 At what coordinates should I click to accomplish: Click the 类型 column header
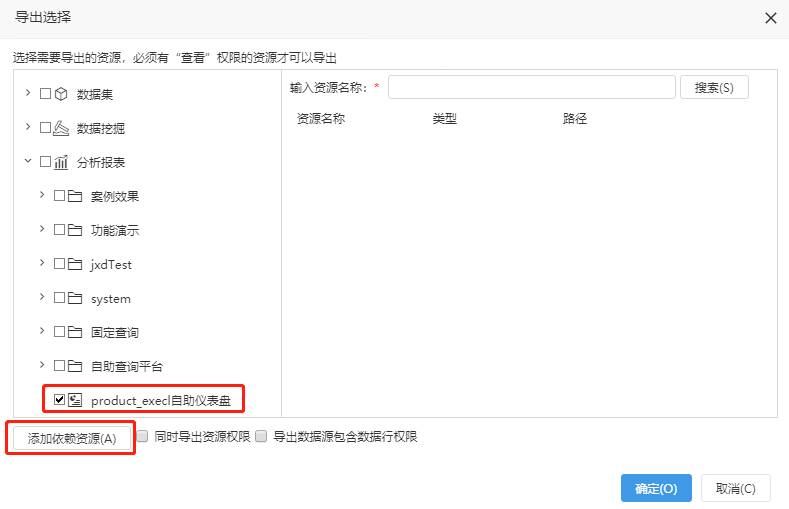coord(444,119)
